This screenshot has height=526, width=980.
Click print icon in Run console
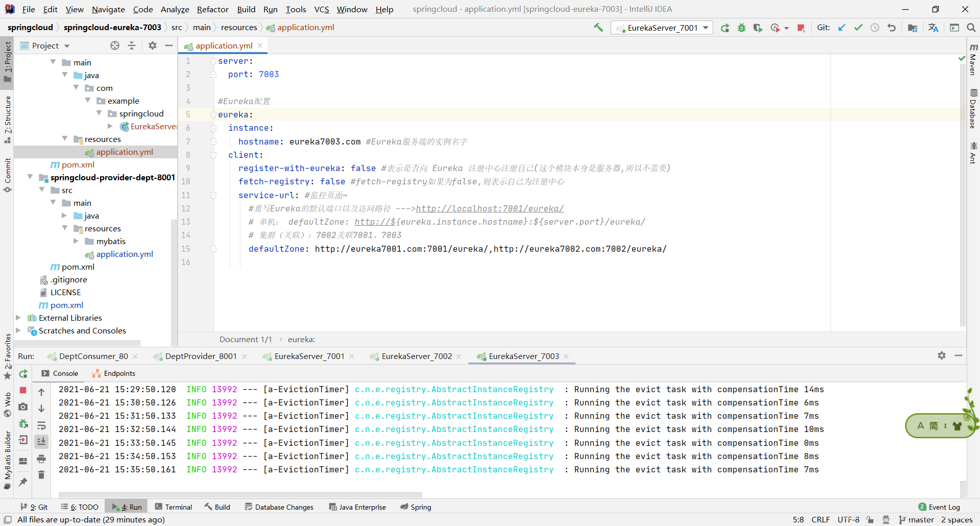(41, 459)
